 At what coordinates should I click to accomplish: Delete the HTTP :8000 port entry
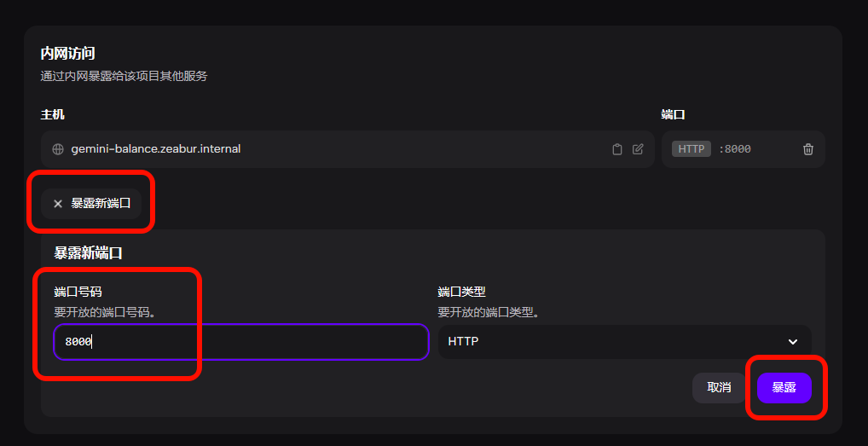(x=807, y=149)
